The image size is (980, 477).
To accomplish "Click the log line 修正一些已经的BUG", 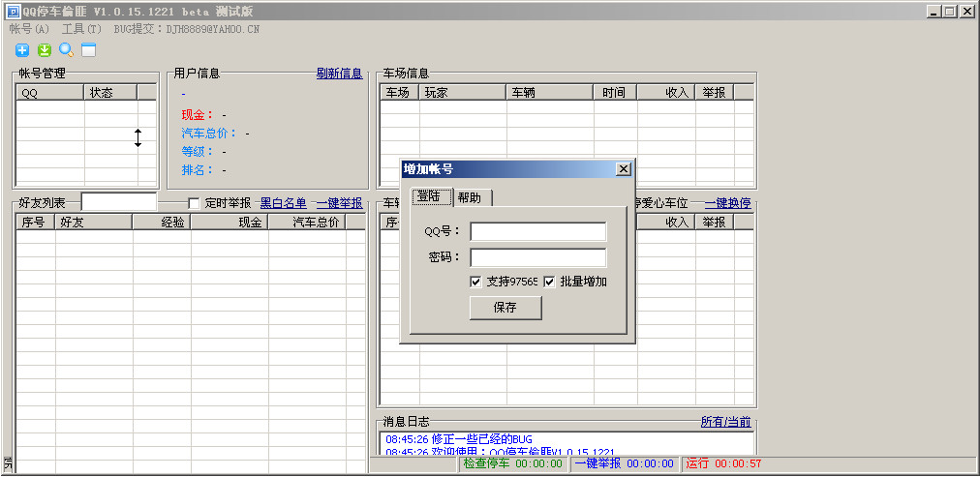I will point(459,439).
